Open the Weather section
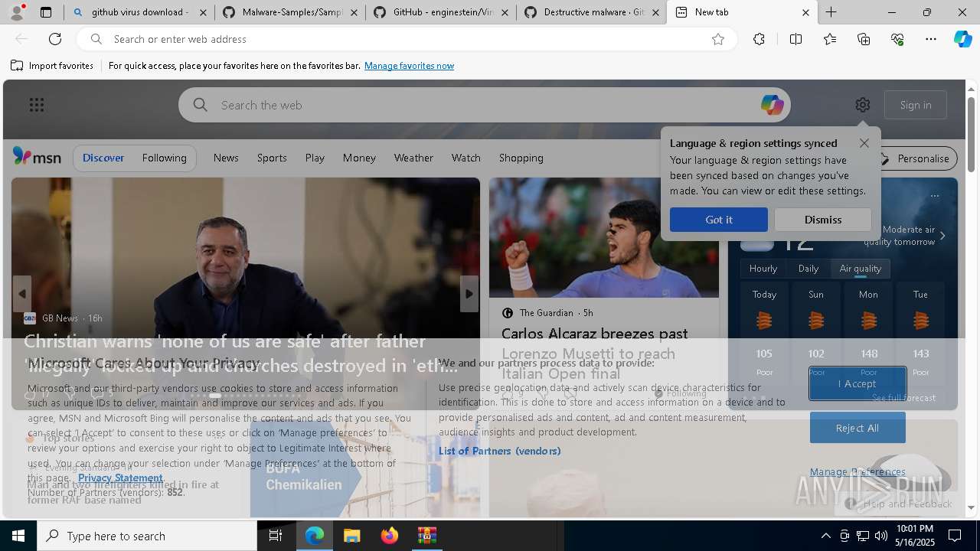Screen dimensions: 980x551 [x=413, y=158]
